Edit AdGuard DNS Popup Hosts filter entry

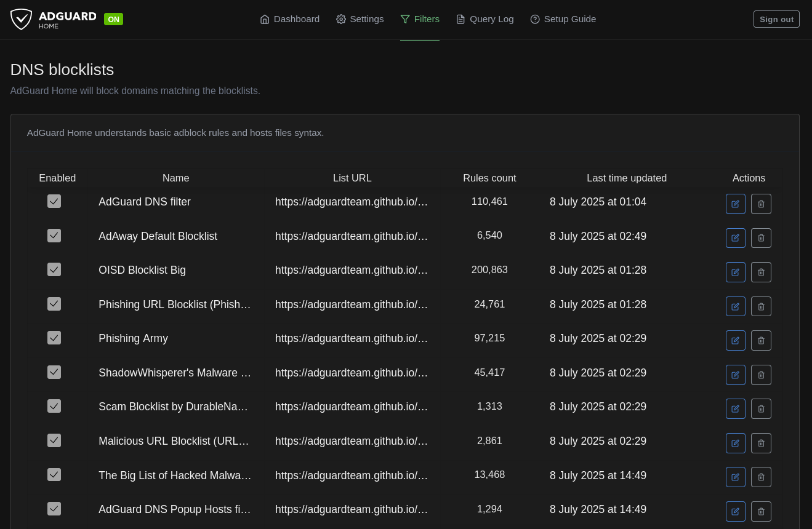point(736,511)
